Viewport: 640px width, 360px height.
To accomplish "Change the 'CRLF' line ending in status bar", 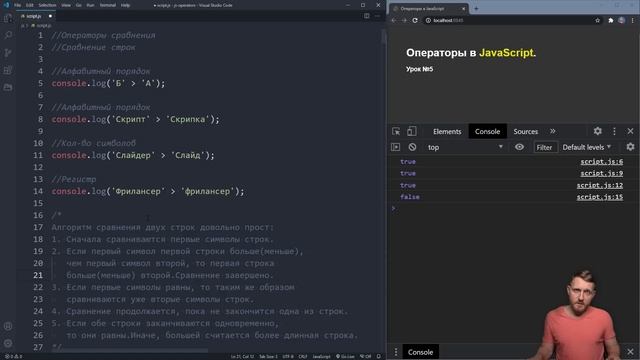I will coord(302,356).
